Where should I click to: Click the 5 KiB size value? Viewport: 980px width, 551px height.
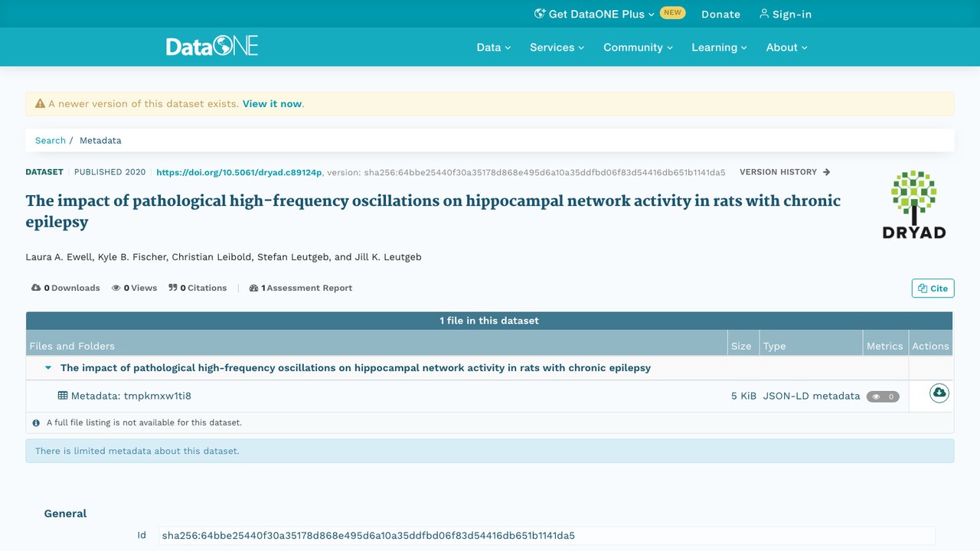coord(743,396)
